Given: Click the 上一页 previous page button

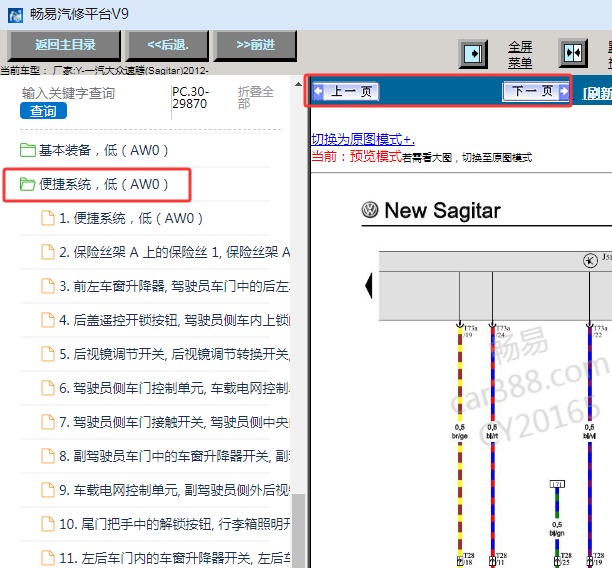Looking at the screenshot, I should pyautogui.click(x=345, y=92).
